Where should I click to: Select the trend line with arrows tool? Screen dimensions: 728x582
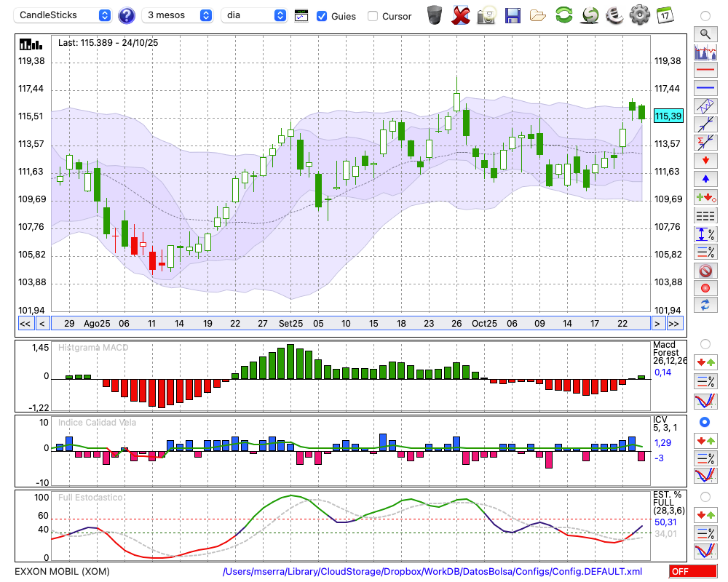coord(705,124)
